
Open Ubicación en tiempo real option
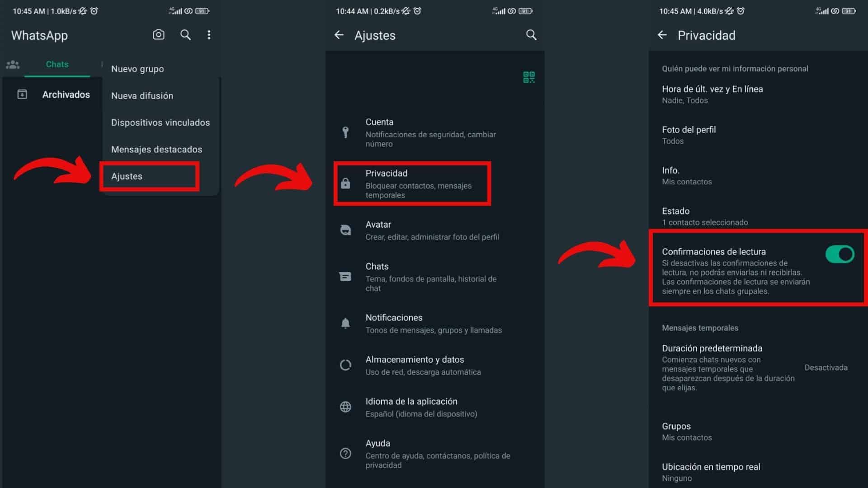(x=758, y=472)
